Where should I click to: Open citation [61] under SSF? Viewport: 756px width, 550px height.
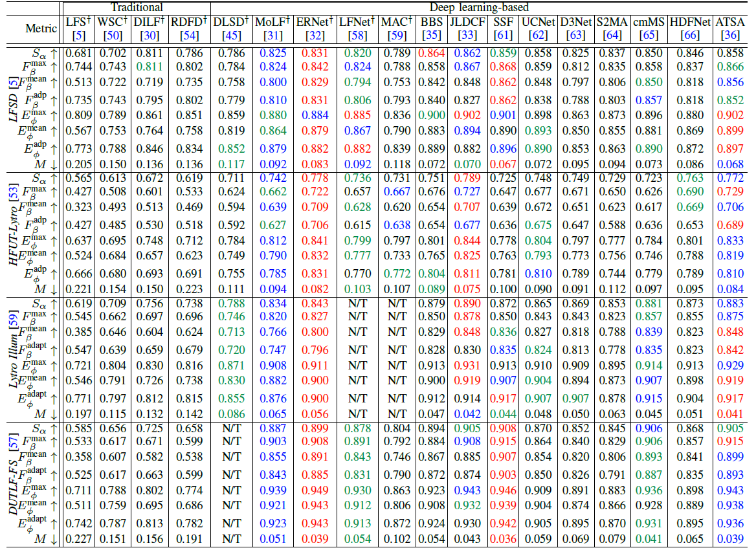(x=503, y=35)
